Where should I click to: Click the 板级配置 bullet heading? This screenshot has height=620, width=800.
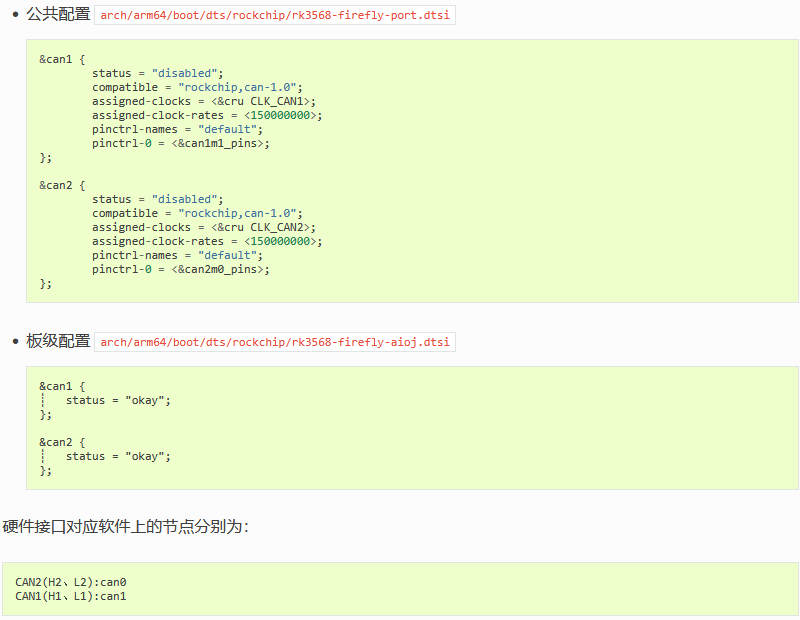coord(58,341)
